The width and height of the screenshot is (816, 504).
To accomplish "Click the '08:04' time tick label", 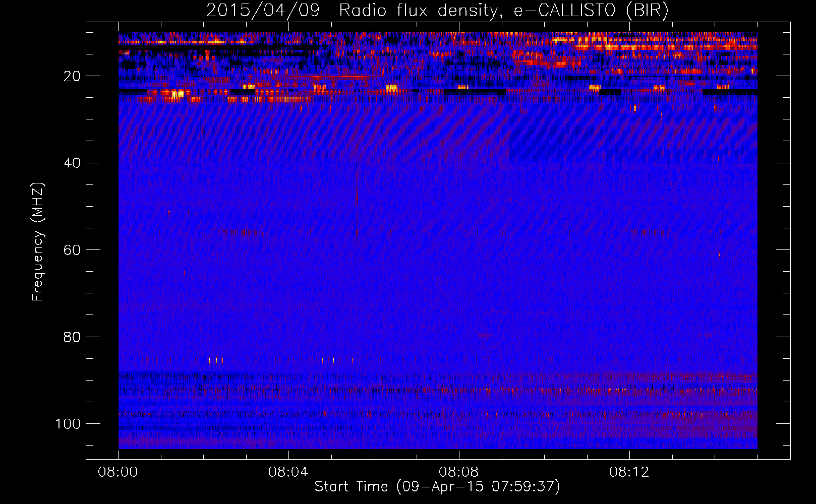I will 288,472.
